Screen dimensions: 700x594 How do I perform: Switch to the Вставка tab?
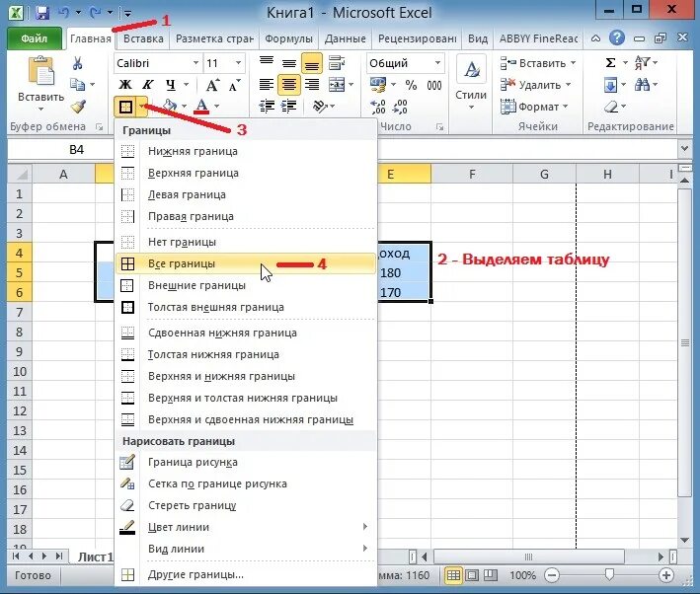coord(143,38)
